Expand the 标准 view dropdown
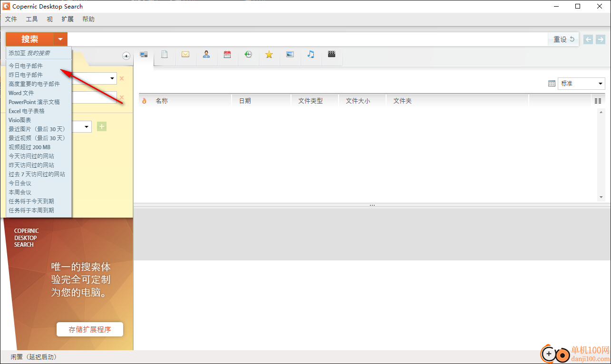The width and height of the screenshot is (611, 364). 600,84
